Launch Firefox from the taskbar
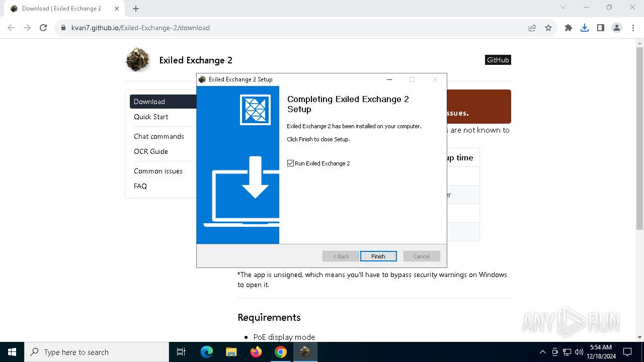 256,352
